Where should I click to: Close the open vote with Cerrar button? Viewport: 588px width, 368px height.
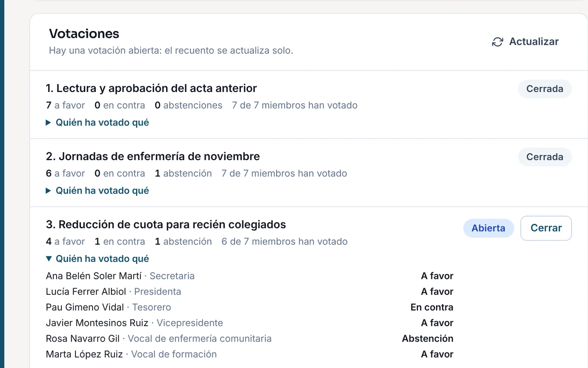(x=546, y=228)
